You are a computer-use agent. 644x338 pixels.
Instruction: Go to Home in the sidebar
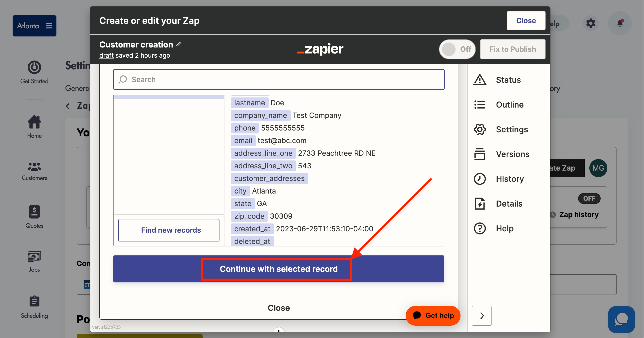click(x=34, y=127)
